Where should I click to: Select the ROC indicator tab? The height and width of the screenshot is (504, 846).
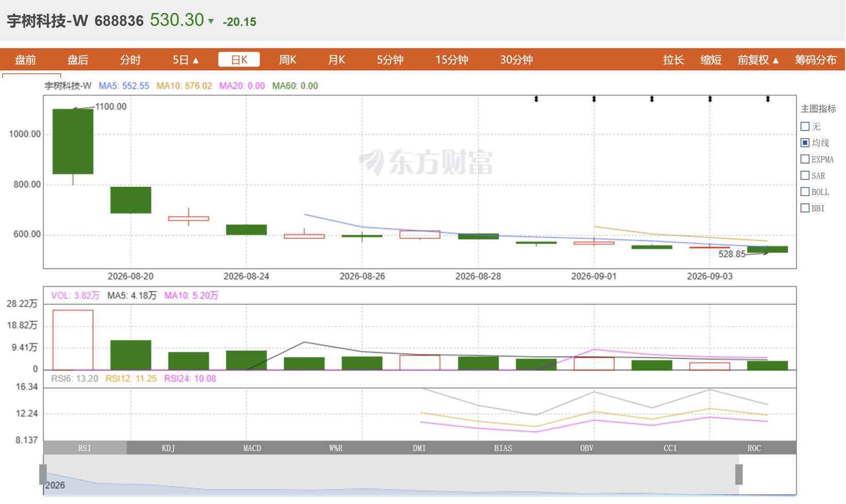point(754,448)
